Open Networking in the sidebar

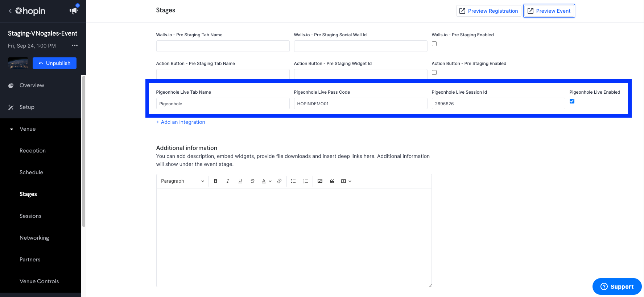click(x=34, y=238)
